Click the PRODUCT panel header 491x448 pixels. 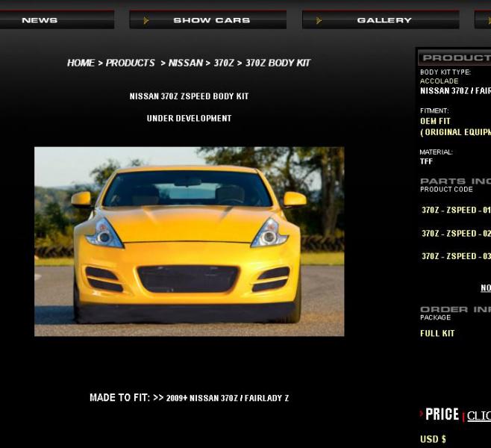pos(454,58)
